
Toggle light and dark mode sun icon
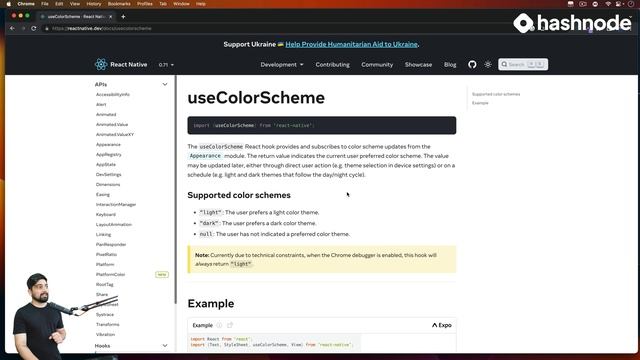point(488,64)
